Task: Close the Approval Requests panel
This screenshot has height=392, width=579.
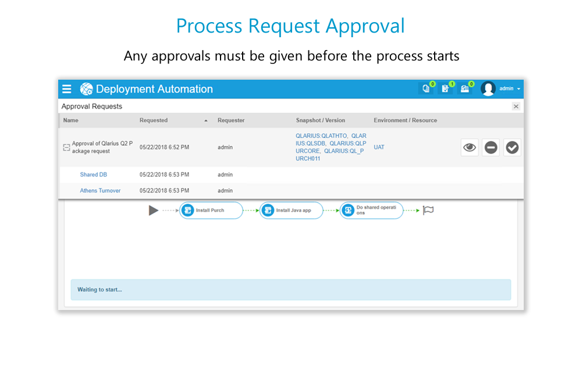Action: coord(516,106)
